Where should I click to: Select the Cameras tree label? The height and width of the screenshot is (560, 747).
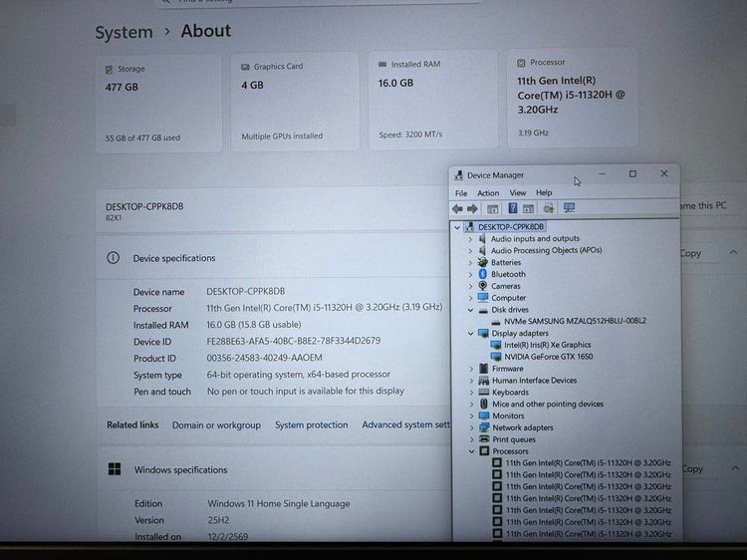pos(505,286)
